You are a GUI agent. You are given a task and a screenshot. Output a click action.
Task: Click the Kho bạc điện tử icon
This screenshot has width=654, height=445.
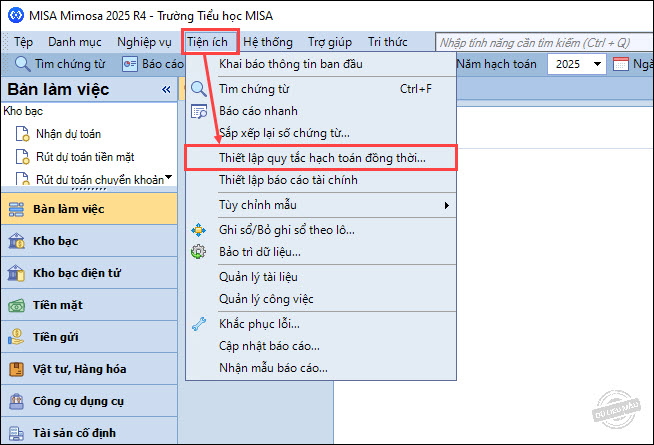(x=16, y=273)
